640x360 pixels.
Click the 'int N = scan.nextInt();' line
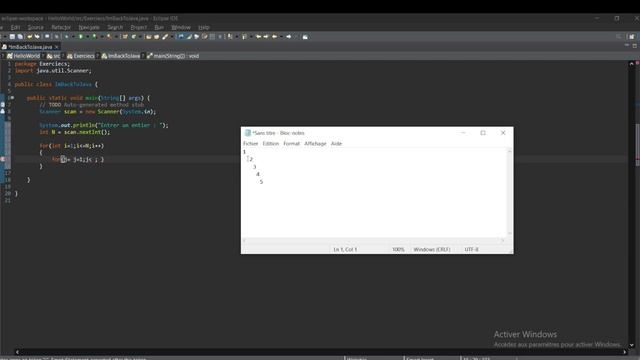(x=75, y=132)
